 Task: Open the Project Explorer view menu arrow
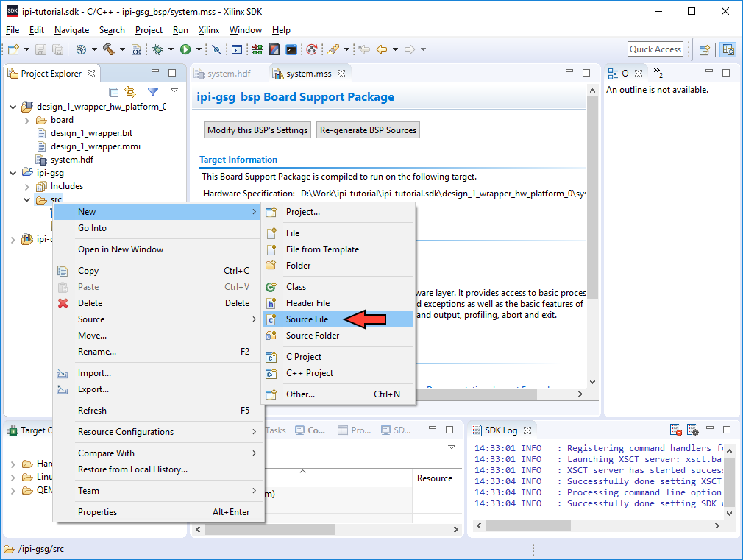point(174,90)
